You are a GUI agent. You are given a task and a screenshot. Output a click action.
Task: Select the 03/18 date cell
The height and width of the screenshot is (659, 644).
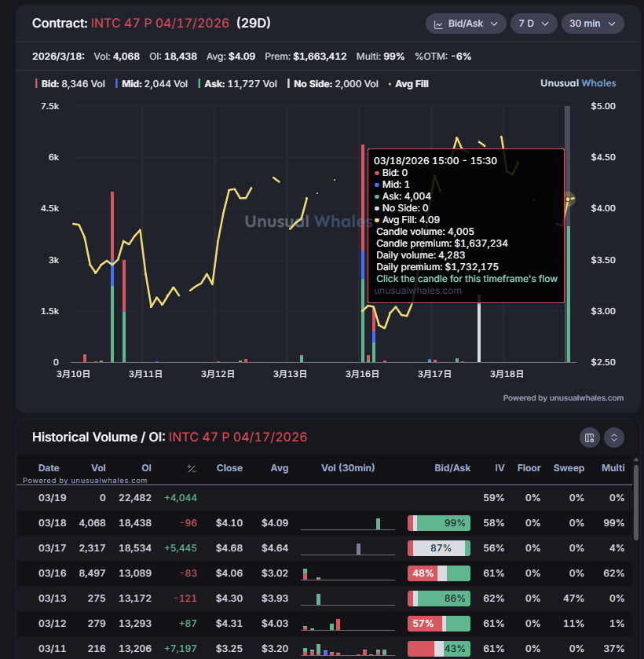click(52, 523)
